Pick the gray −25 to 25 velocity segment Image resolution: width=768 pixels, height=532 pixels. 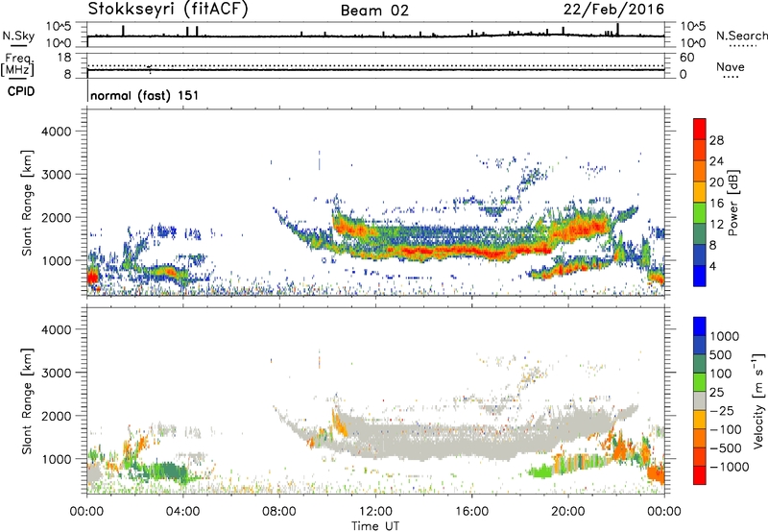pyautogui.click(x=700, y=400)
